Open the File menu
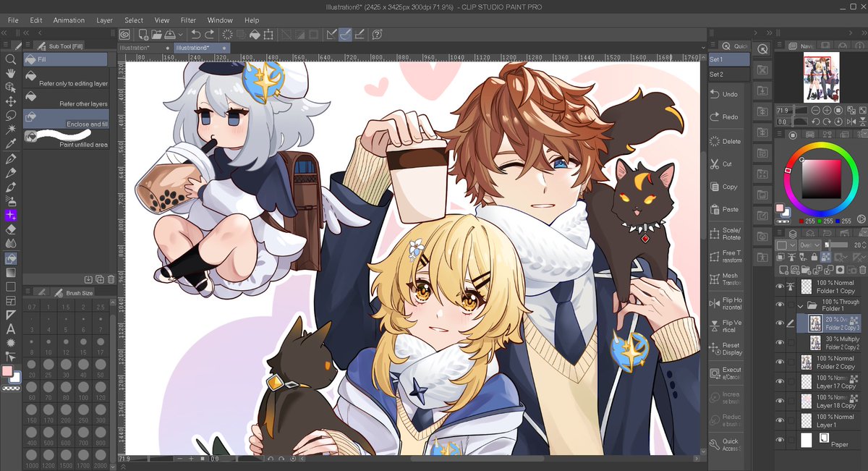 coord(13,20)
